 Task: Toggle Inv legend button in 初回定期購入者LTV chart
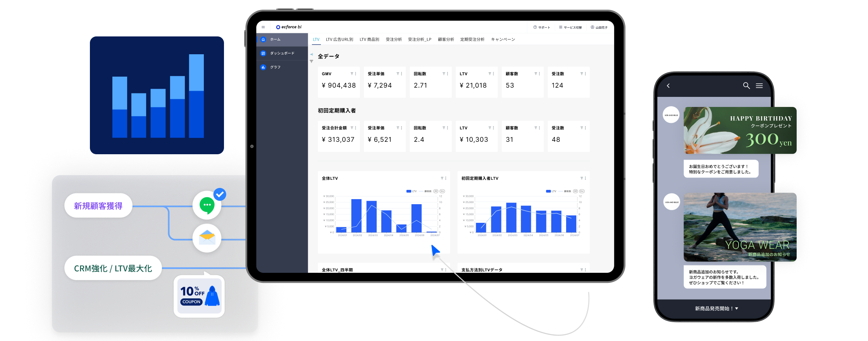click(582, 191)
